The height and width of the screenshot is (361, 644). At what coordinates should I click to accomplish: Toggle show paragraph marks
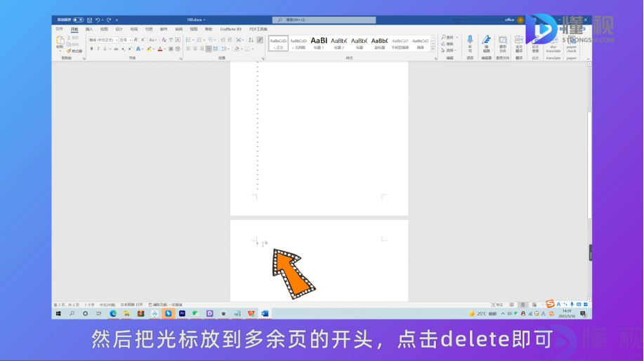click(260, 40)
